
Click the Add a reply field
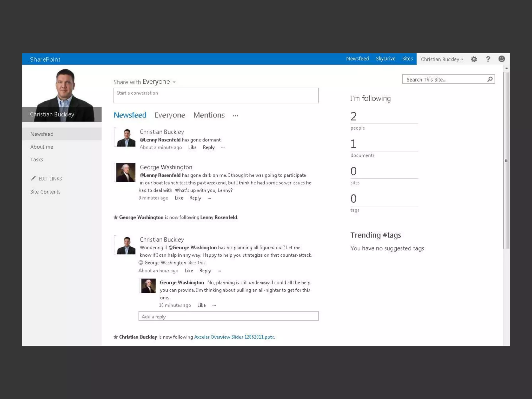click(228, 316)
